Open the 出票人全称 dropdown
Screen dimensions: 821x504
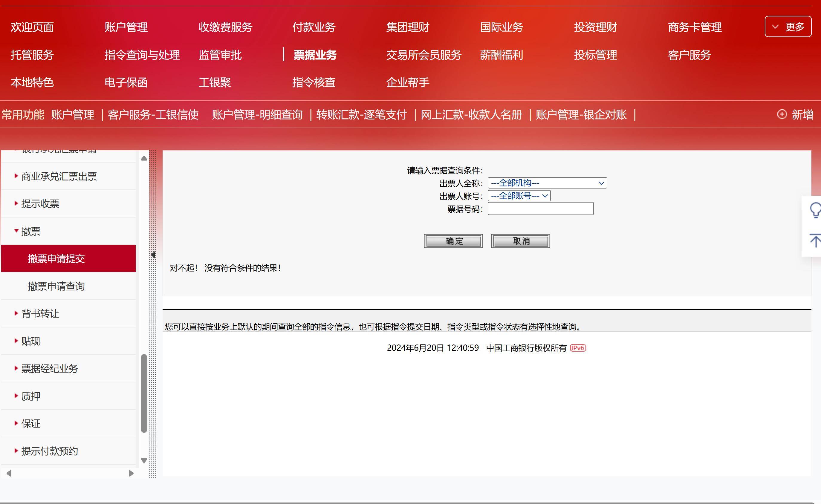point(547,183)
